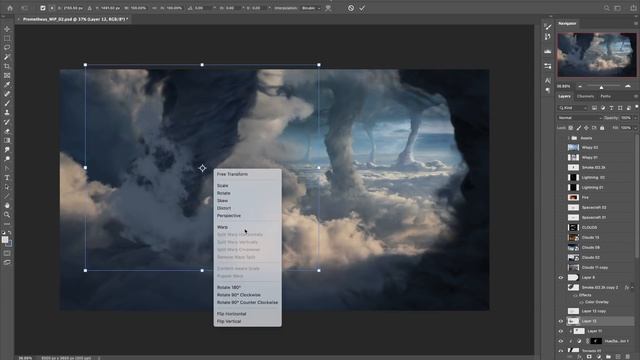Image resolution: width=640 pixels, height=360 pixels.
Task: Click Navigator zoom in button
Action: pyautogui.click(x=628, y=86)
